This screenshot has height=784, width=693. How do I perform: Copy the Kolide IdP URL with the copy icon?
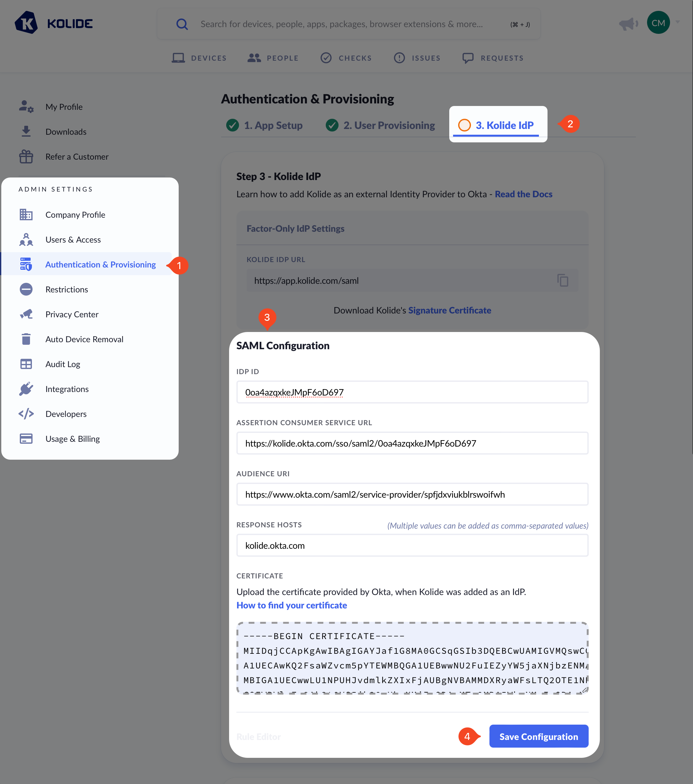click(563, 280)
